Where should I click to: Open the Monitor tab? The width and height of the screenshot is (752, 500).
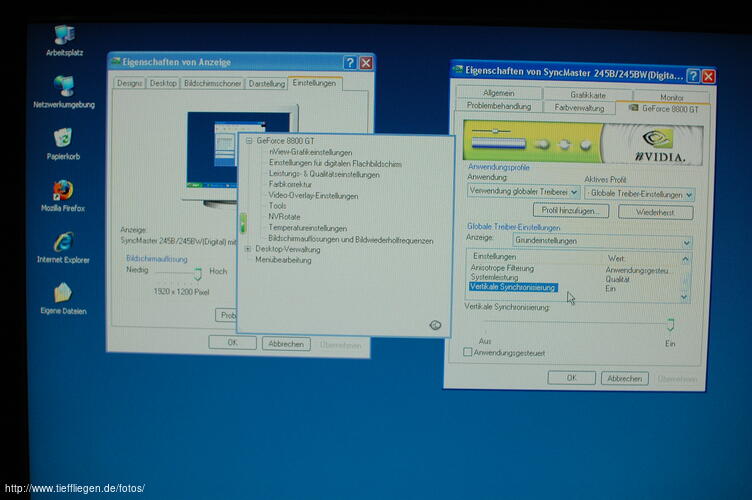click(671, 97)
